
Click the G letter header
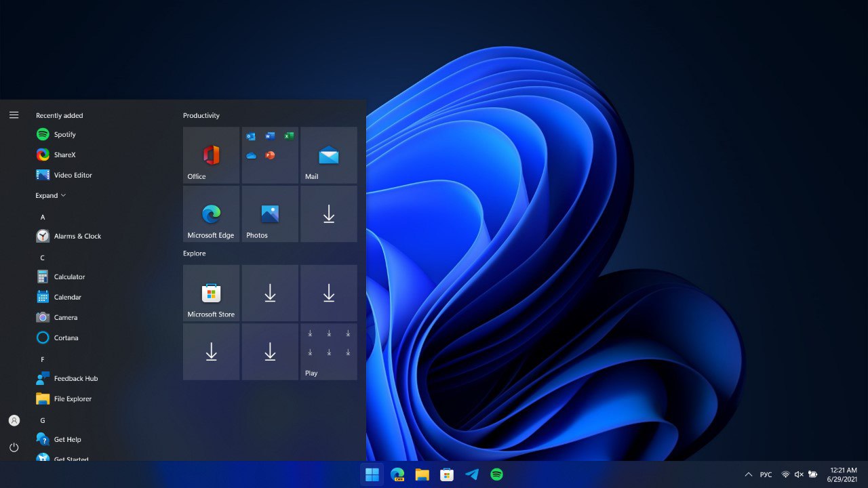pyautogui.click(x=43, y=420)
